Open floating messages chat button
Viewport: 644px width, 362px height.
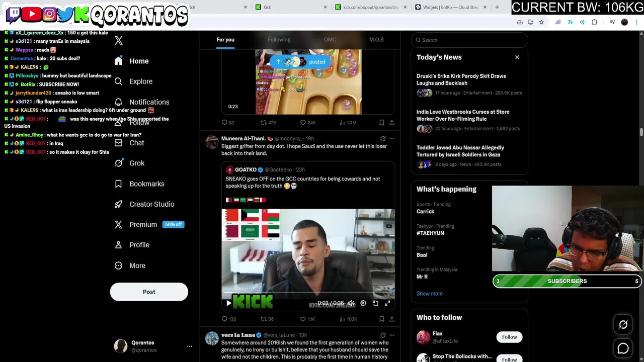coord(623,348)
